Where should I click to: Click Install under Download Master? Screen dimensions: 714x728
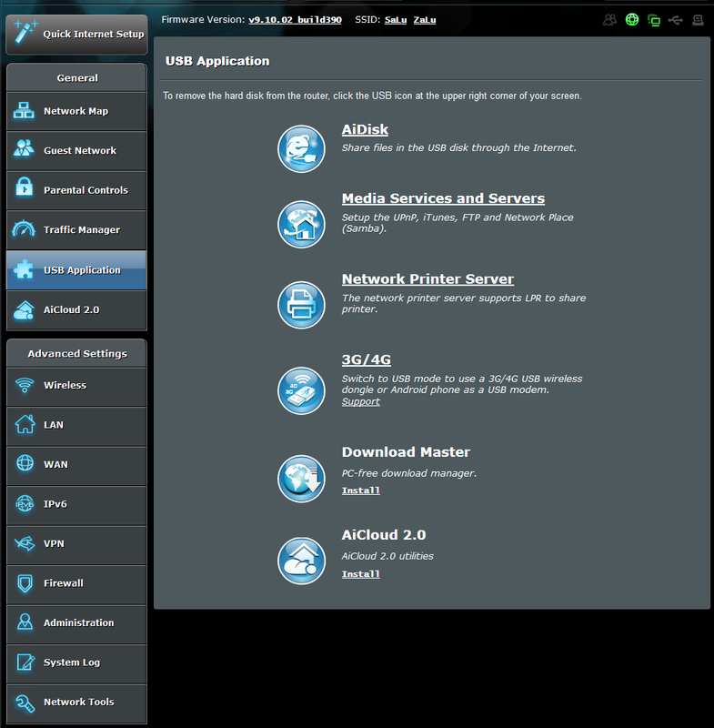(361, 490)
